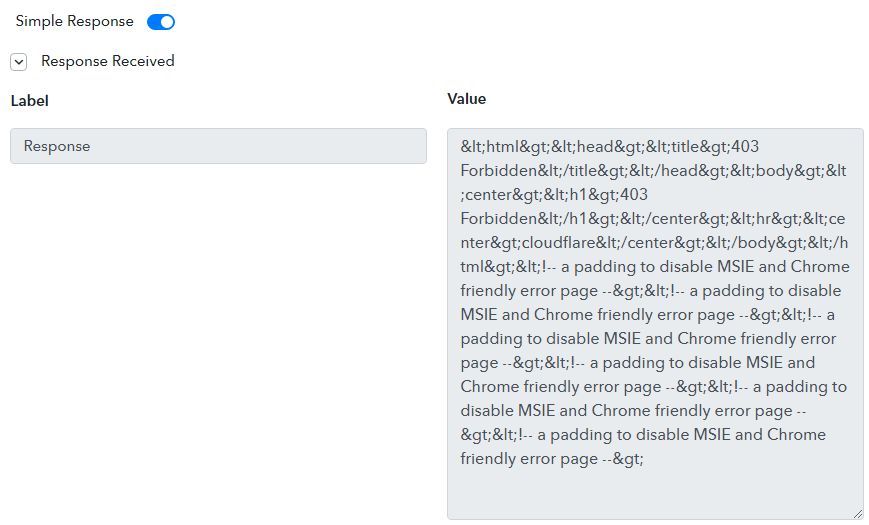The image size is (869, 525).
Task: Click blank space at bottom of Value box
Action: pos(654,493)
